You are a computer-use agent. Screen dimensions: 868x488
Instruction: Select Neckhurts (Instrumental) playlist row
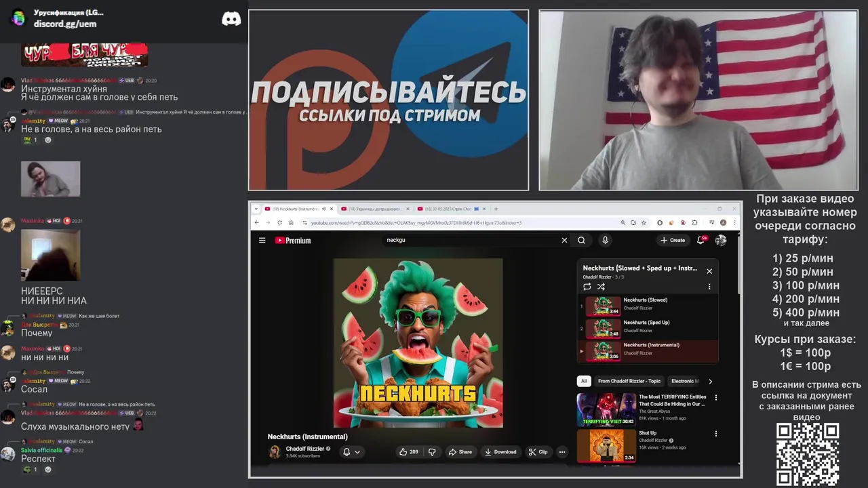(x=648, y=351)
